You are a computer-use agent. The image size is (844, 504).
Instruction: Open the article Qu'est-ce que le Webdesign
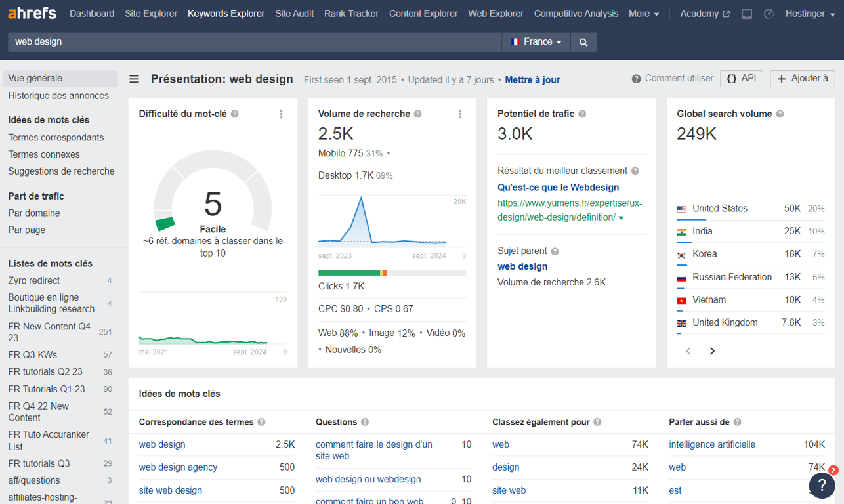tap(558, 187)
